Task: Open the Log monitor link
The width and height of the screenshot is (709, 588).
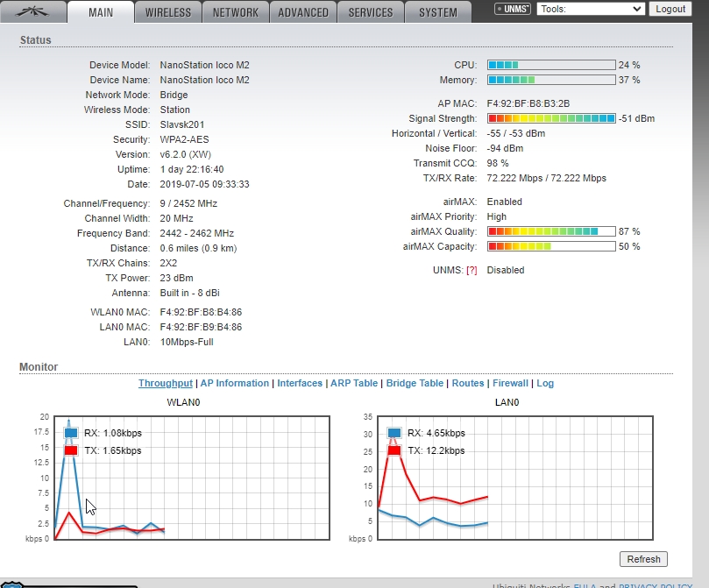Action: pyautogui.click(x=545, y=383)
